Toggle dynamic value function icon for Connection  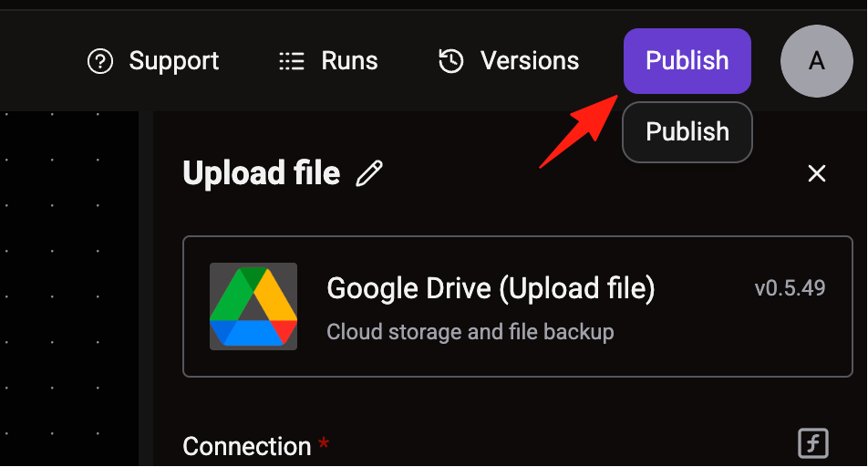pos(813,443)
